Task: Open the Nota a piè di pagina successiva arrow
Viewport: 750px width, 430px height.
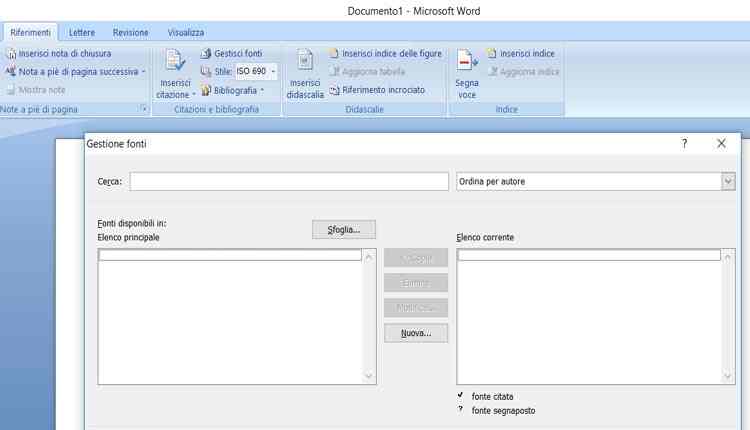Action: pyautogui.click(x=143, y=72)
